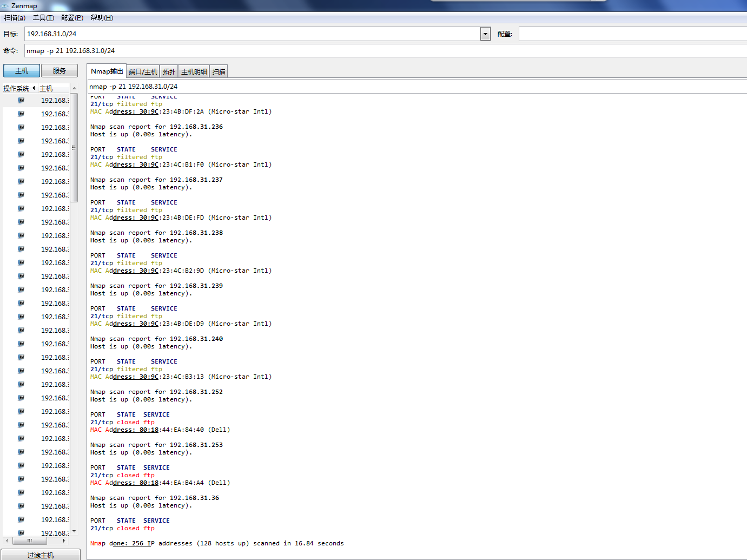Focus the 目标 field containing 192.168.31.0/24
The height and width of the screenshot is (560, 747).
253,34
